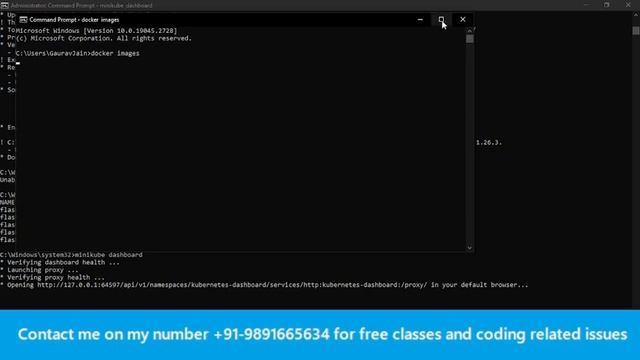Close the docker images Command Prompt window
Viewport: 640px width, 360px height.
[x=462, y=20]
